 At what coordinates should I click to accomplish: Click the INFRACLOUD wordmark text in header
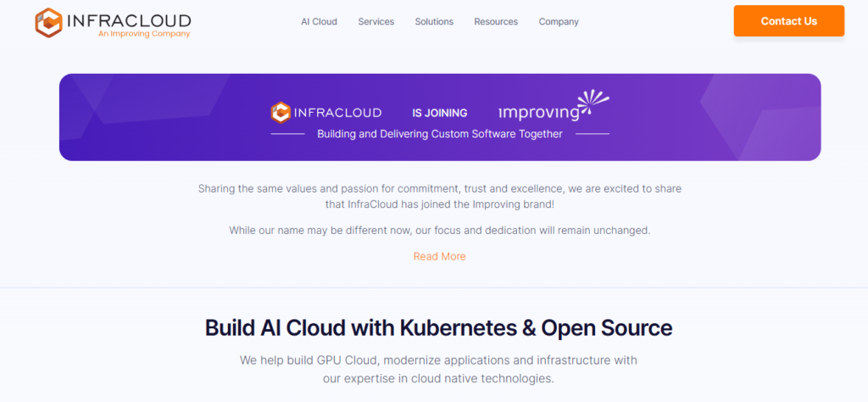129,21
